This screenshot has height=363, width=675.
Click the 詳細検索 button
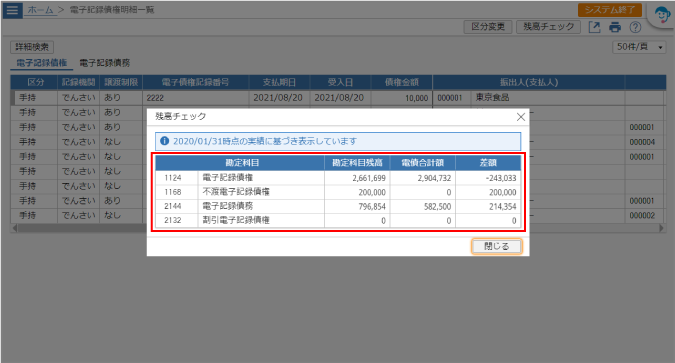coord(32,47)
